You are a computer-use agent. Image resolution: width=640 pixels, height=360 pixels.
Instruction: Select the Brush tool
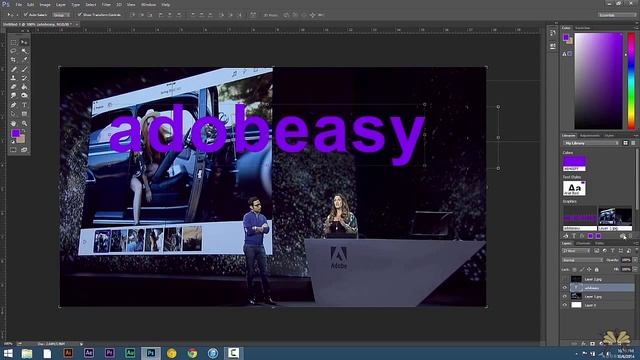click(x=24, y=69)
